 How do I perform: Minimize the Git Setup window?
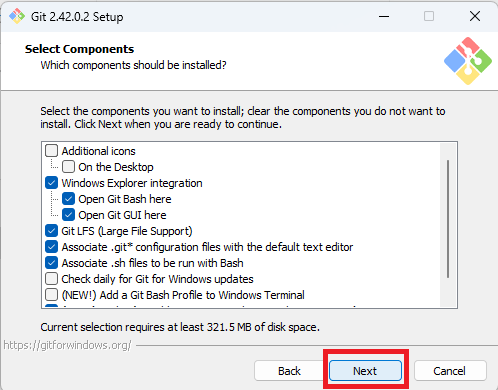(384, 16)
